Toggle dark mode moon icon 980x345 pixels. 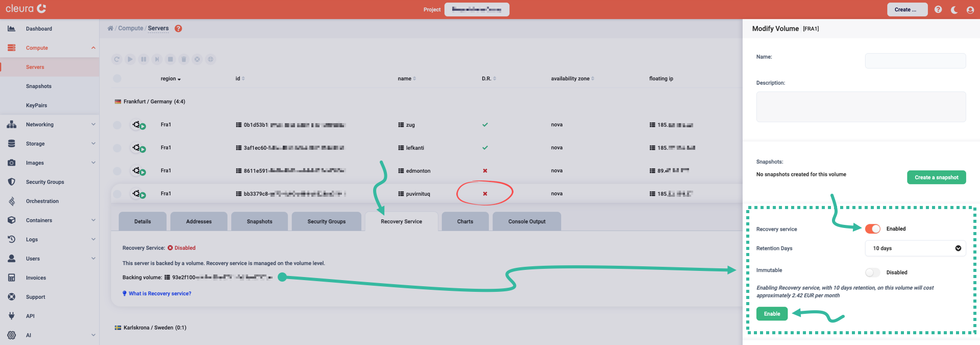click(954, 10)
